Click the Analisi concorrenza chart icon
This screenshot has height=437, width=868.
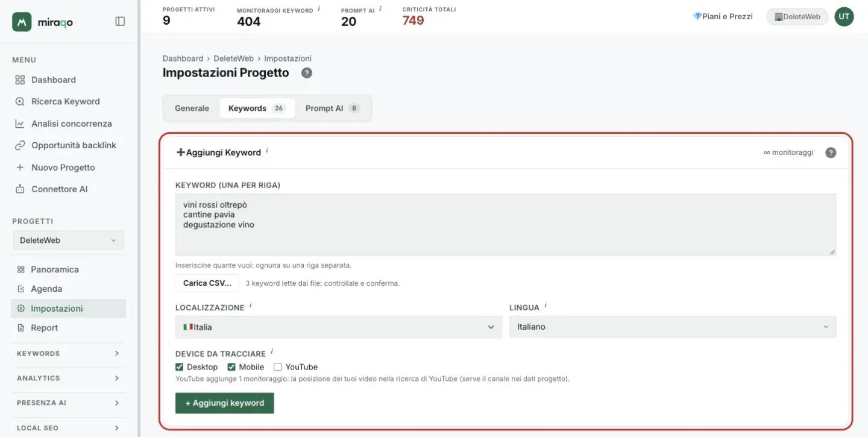point(20,124)
